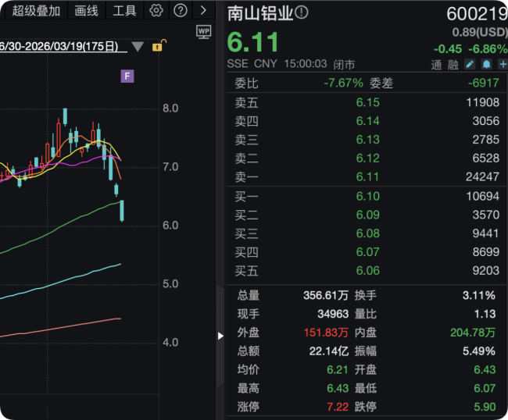Click the 量比 value 1.13
The image size is (508, 420).
(x=485, y=314)
